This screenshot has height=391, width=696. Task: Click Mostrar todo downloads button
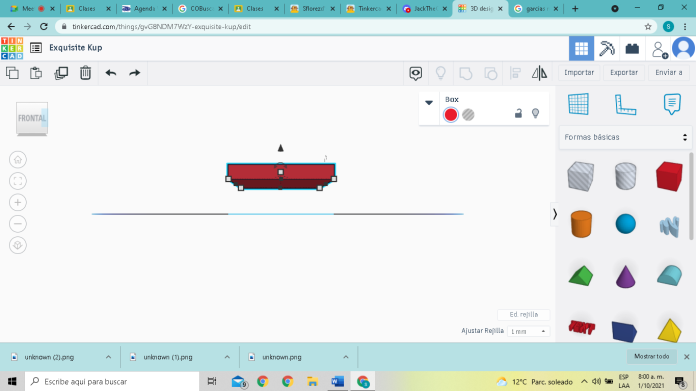click(651, 356)
